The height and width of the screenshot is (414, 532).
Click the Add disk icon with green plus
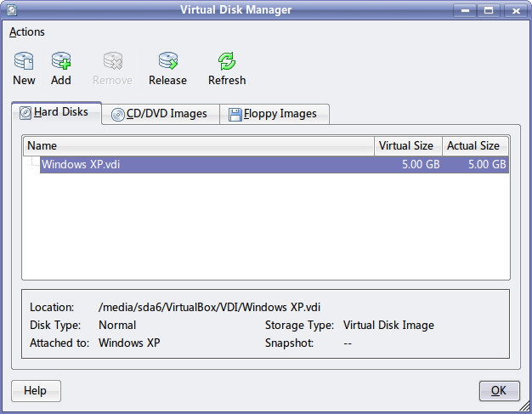[61, 60]
